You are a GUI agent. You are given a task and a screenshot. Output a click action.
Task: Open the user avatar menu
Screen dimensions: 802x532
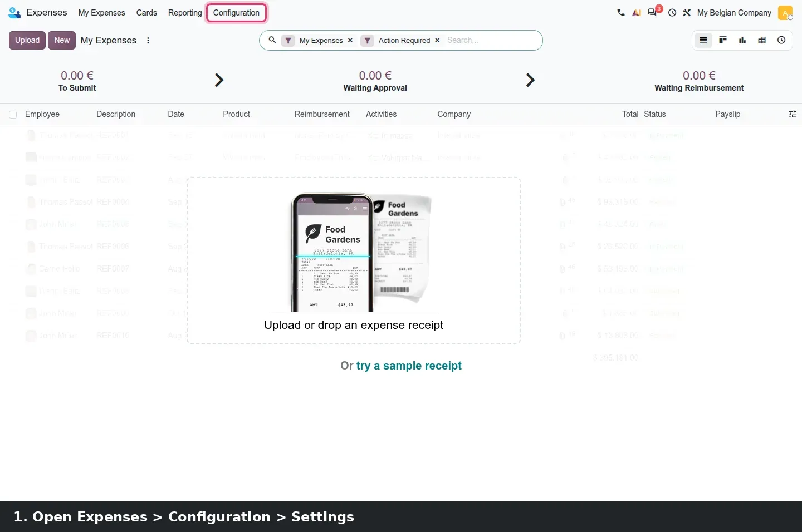(x=785, y=13)
